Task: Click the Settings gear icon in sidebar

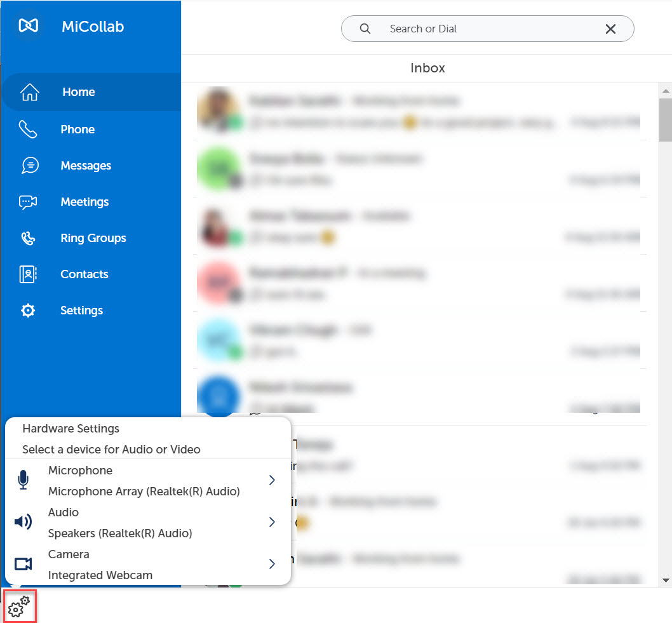Action: [28, 311]
